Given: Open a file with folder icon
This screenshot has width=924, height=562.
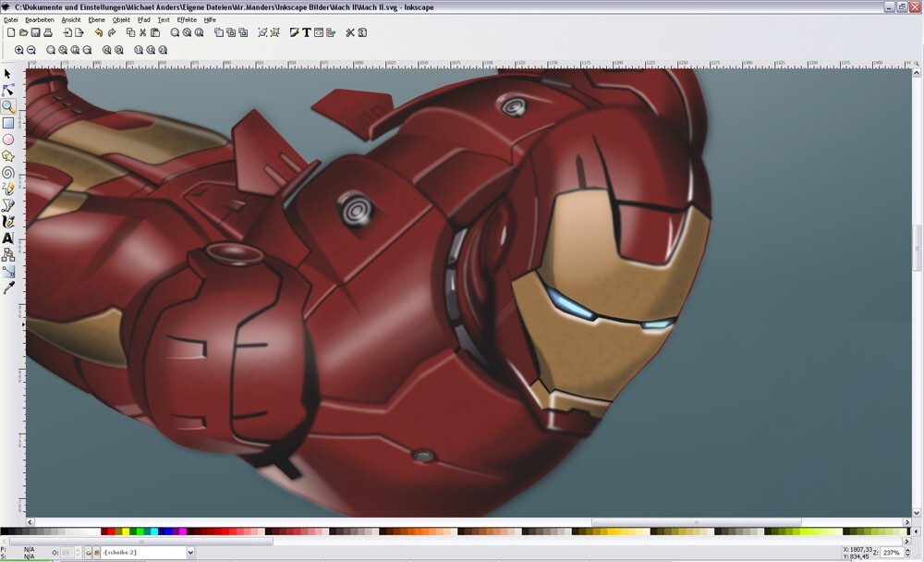Looking at the screenshot, I should pos(23,33).
